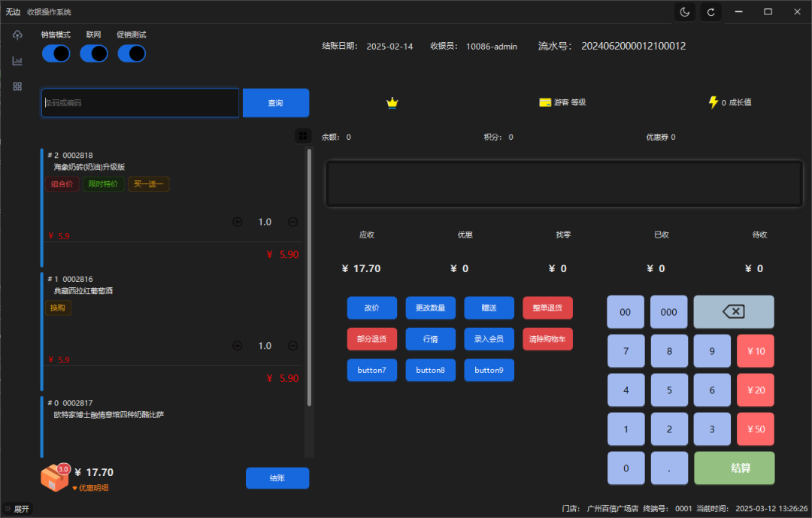Tap the 00 keypad key
Image resolution: width=812 pixels, height=518 pixels.
[x=626, y=312]
